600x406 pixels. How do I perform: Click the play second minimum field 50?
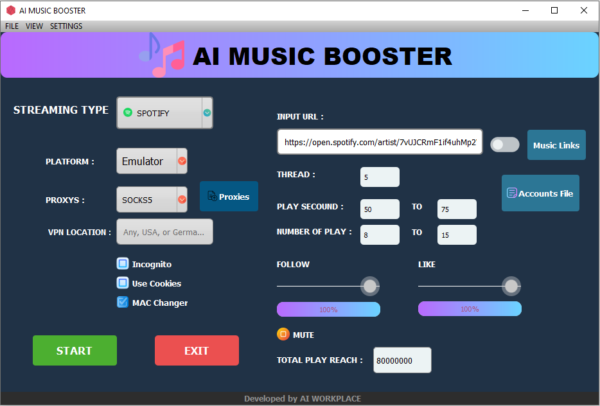click(380, 209)
